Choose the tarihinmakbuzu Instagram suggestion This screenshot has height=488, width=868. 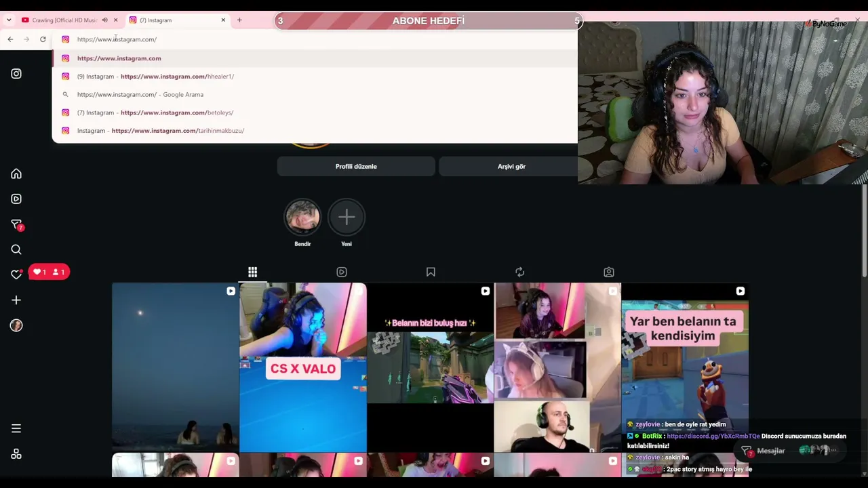(x=315, y=131)
